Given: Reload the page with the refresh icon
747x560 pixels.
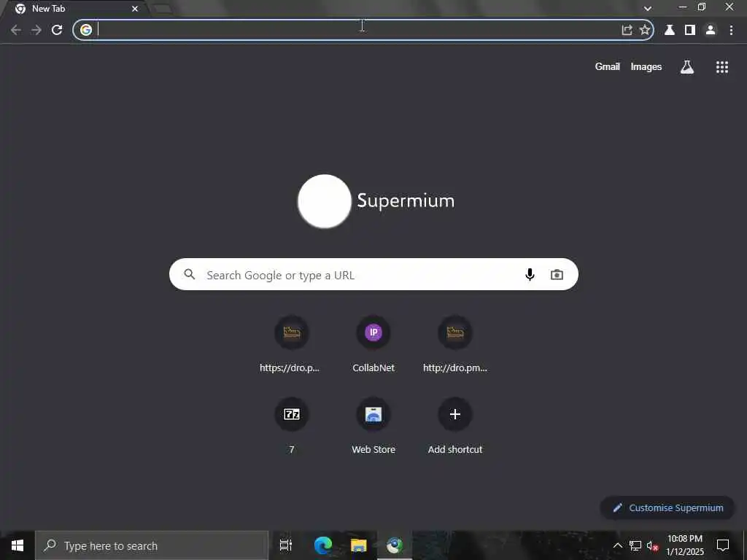Looking at the screenshot, I should click(57, 30).
